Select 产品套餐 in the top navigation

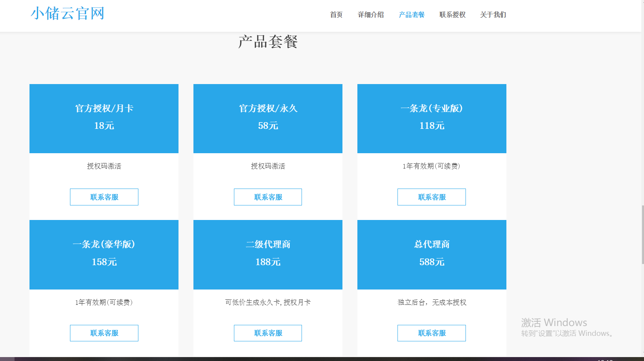click(412, 15)
